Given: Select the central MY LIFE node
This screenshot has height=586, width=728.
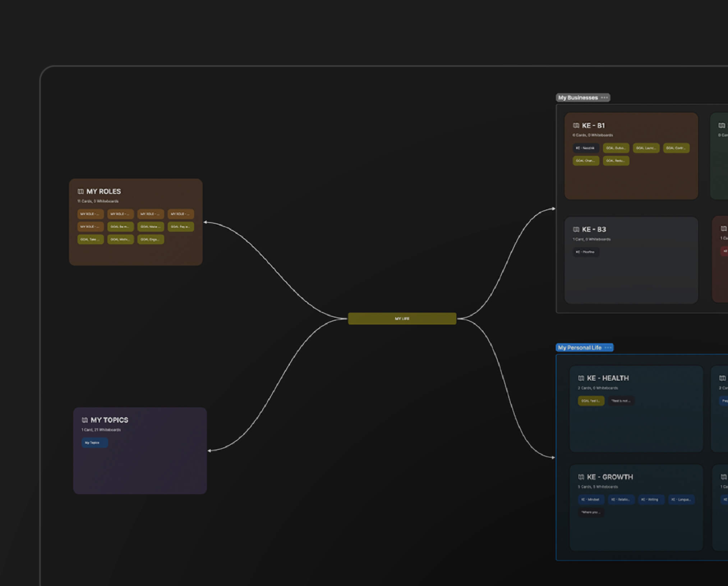Looking at the screenshot, I should (402, 319).
